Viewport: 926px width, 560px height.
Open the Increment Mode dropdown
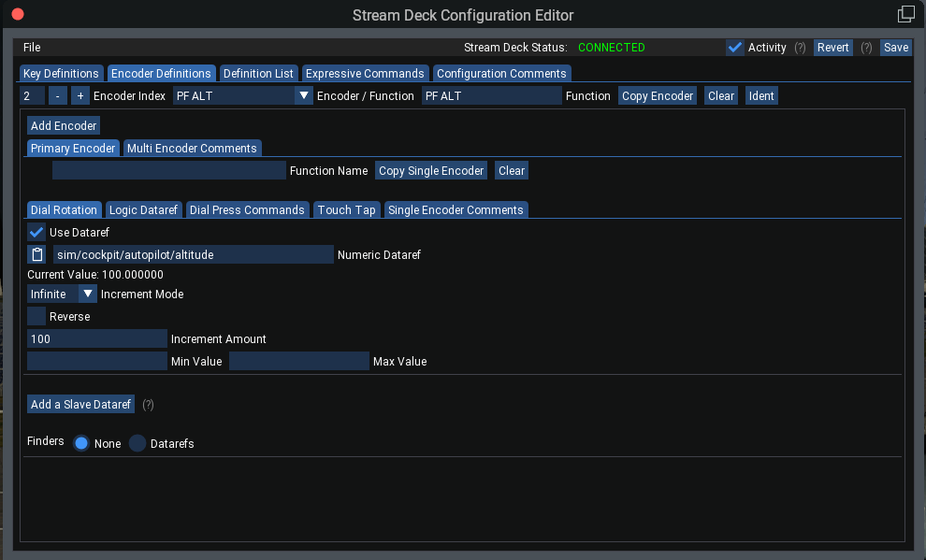pos(62,294)
